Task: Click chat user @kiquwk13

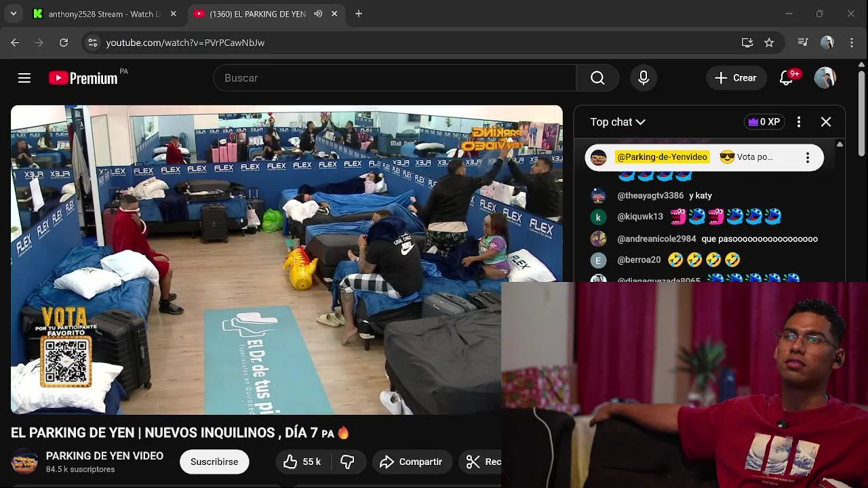Action: (640, 217)
